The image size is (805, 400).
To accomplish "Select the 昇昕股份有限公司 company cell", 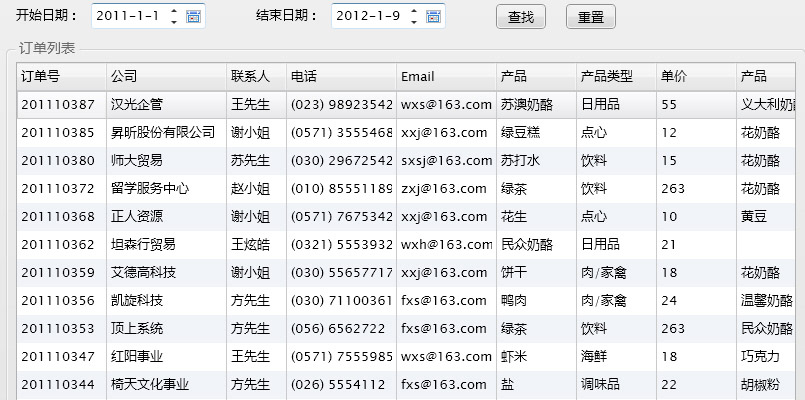I will (x=163, y=132).
